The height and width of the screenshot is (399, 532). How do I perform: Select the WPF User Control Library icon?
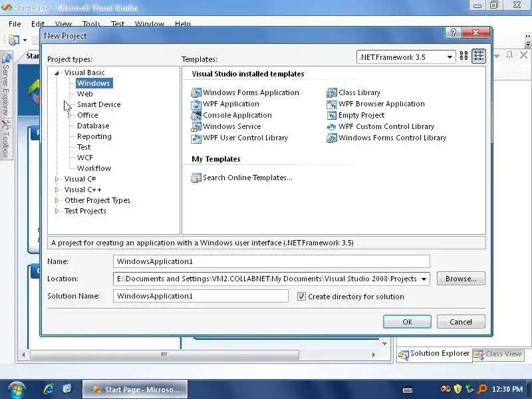(x=196, y=138)
